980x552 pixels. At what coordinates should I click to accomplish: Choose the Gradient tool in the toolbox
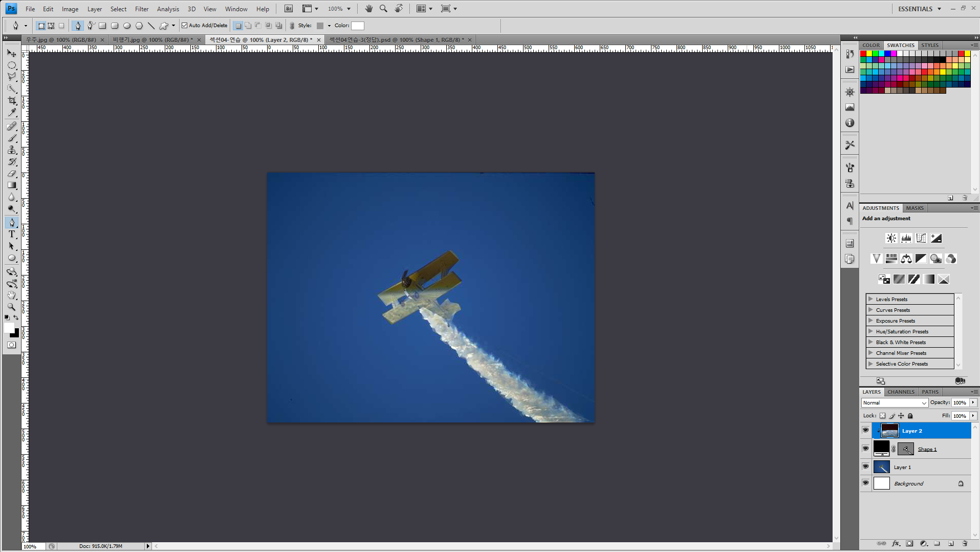tap(12, 185)
